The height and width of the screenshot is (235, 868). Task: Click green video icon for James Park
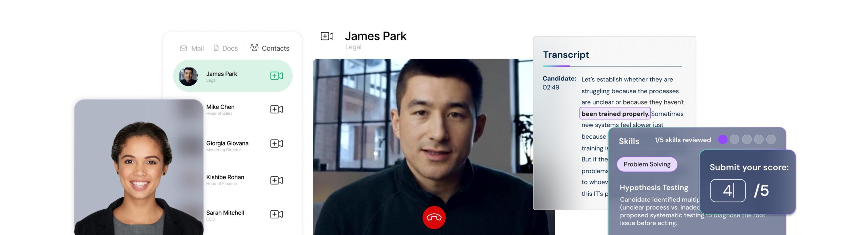(276, 76)
